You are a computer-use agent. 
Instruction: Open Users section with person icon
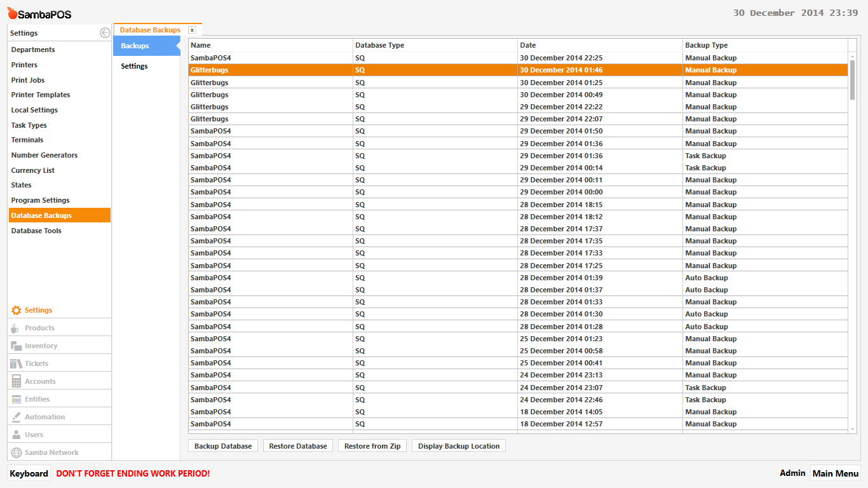pyautogui.click(x=17, y=435)
